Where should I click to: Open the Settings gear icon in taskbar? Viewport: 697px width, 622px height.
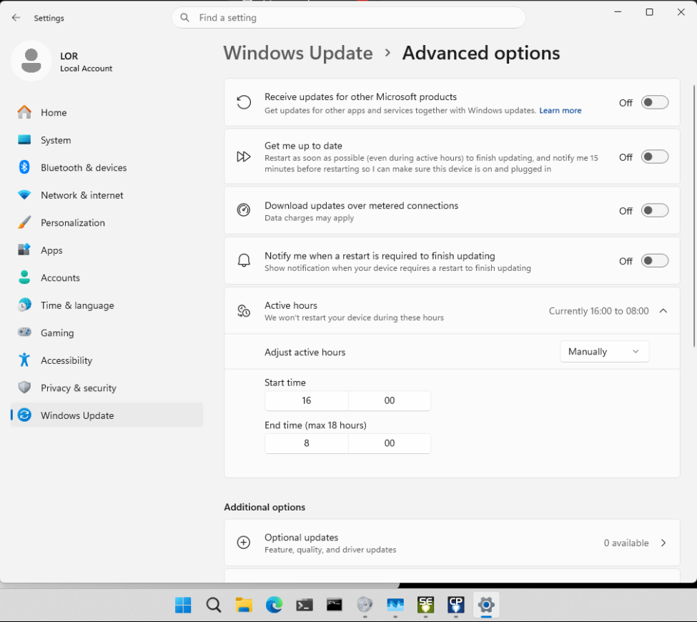tap(486, 605)
